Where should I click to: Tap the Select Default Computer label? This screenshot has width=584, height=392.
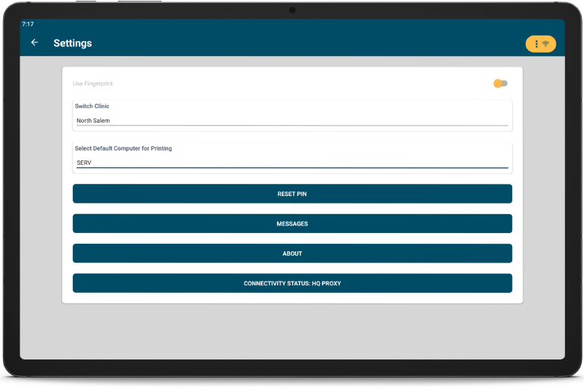point(123,148)
